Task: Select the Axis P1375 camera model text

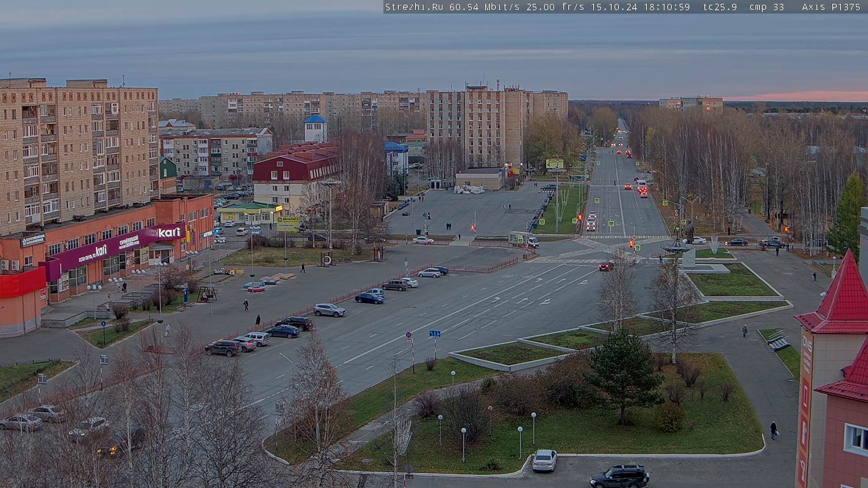Action: coord(831,7)
